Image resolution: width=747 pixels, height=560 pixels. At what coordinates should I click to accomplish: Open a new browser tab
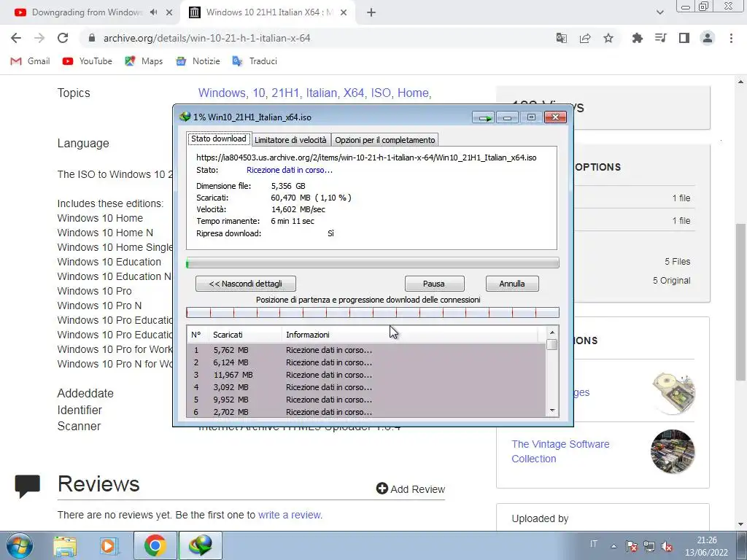click(x=371, y=12)
